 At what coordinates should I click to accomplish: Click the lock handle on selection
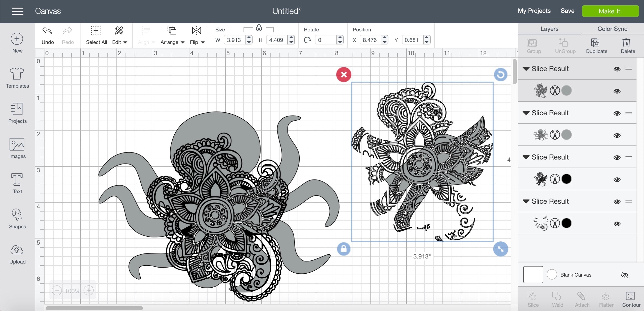tap(344, 249)
